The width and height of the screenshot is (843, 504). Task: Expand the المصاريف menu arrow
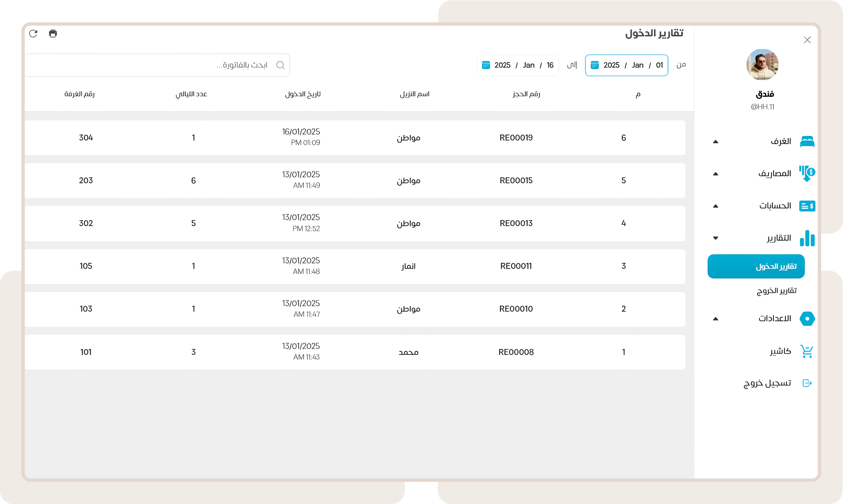click(x=715, y=174)
